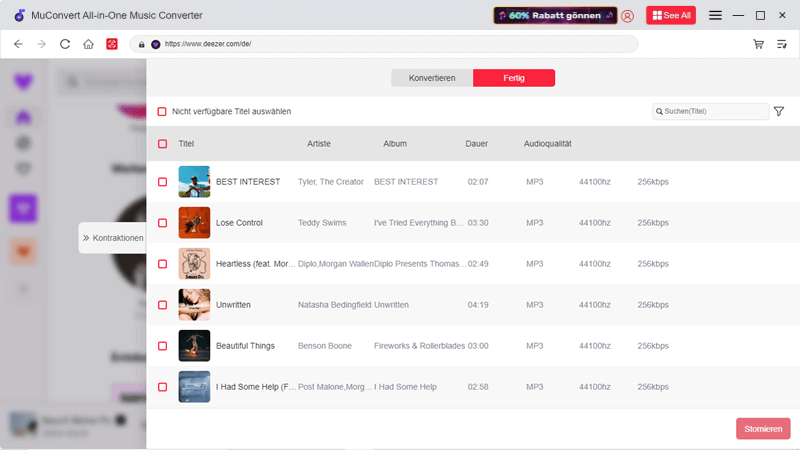800x450 pixels.
Task: Reload the Deezer page
Action: click(x=65, y=44)
